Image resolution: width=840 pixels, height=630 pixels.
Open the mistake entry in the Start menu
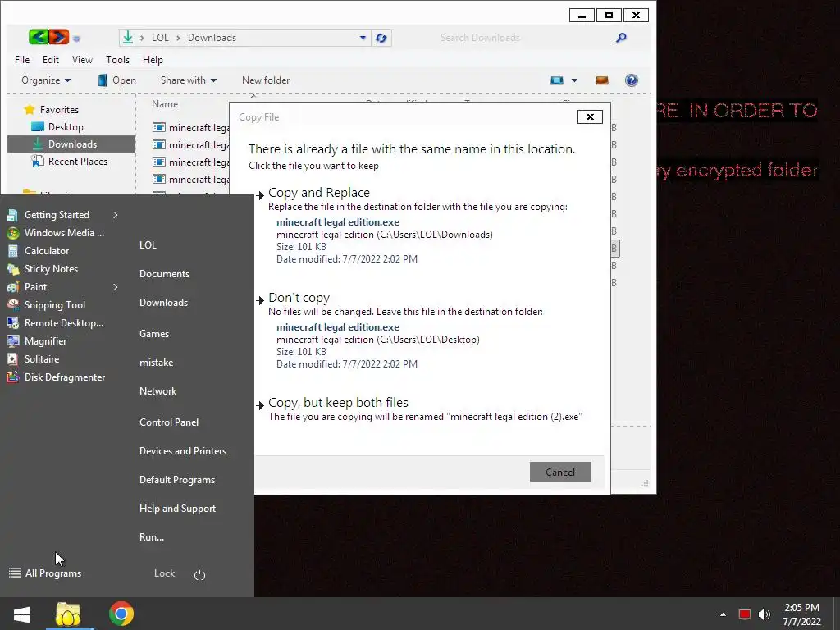[157, 363]
